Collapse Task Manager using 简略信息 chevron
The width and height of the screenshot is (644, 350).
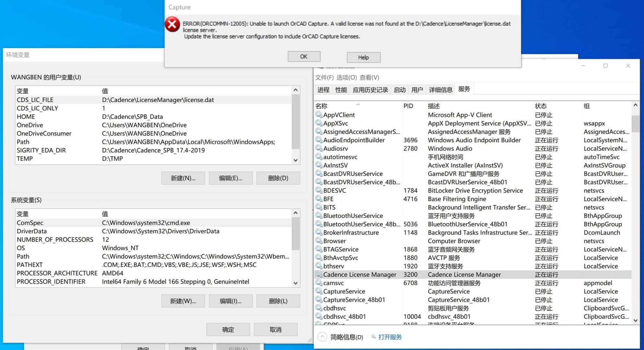[x=322, y=337]
